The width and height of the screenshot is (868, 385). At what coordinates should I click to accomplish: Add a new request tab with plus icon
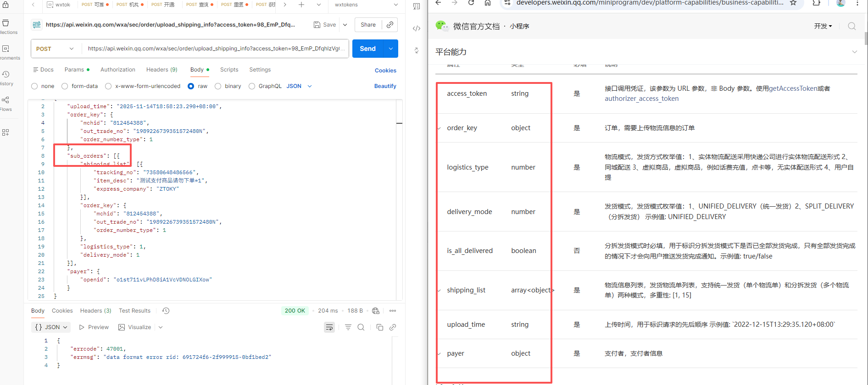pos(301,5)
